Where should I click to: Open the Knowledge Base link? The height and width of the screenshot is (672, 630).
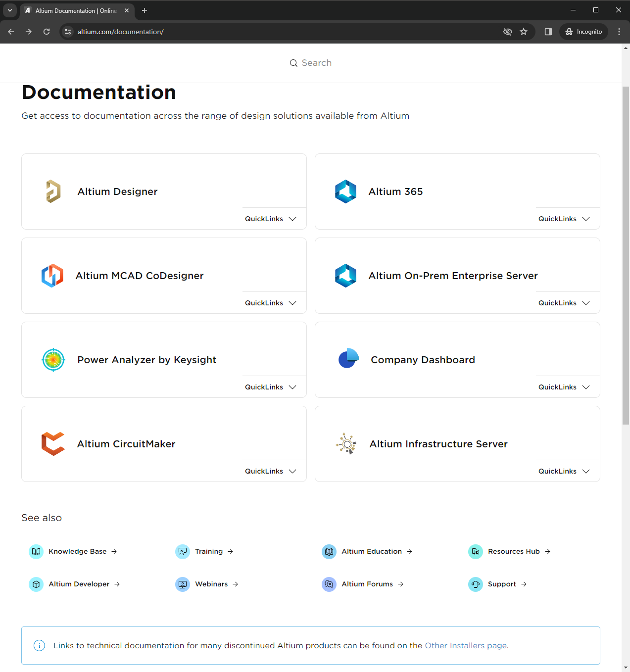[82, 551]
